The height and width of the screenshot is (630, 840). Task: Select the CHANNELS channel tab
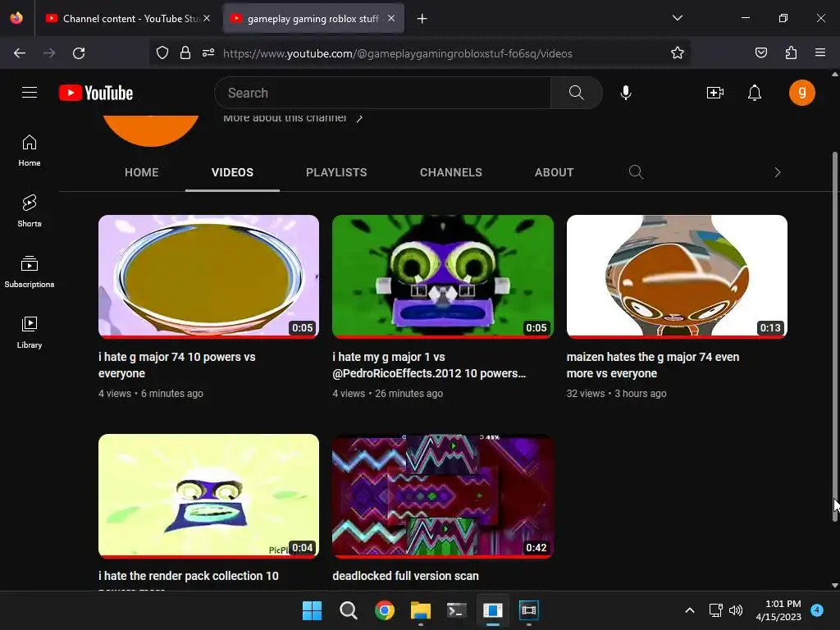[x=451, y=172]
